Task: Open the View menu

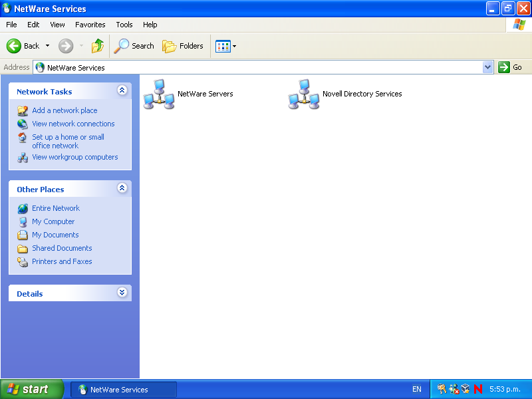Action: pyautogui.click(x=57, y=25)
